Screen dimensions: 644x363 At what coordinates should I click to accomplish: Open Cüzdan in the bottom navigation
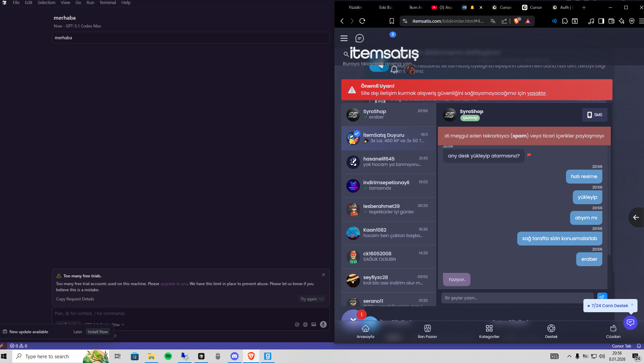[613, 332]
